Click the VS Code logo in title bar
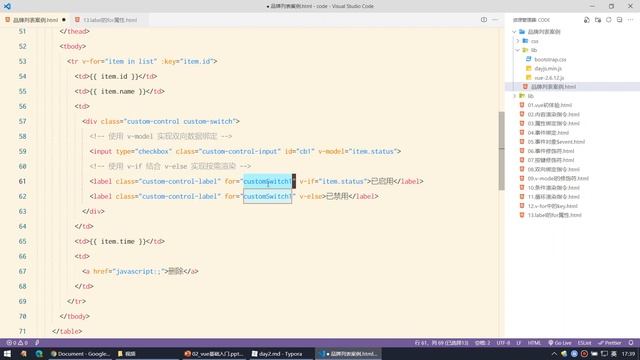640x360 pixels. click(x=7, y=6)
